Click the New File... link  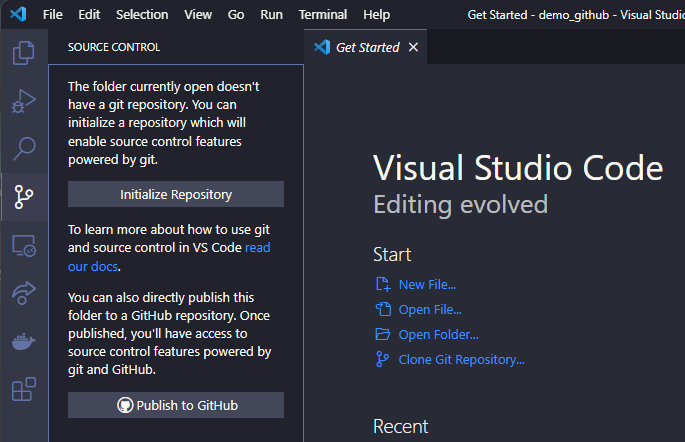pos(427,284)
